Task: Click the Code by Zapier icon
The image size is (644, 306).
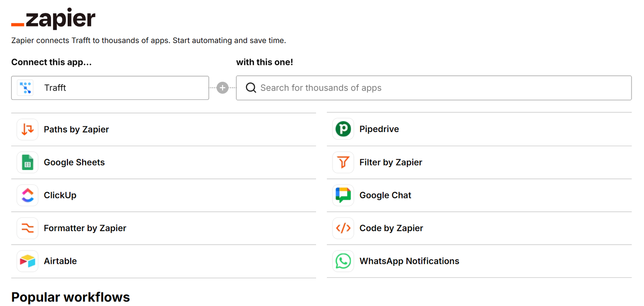Action: tap(343, 228)
